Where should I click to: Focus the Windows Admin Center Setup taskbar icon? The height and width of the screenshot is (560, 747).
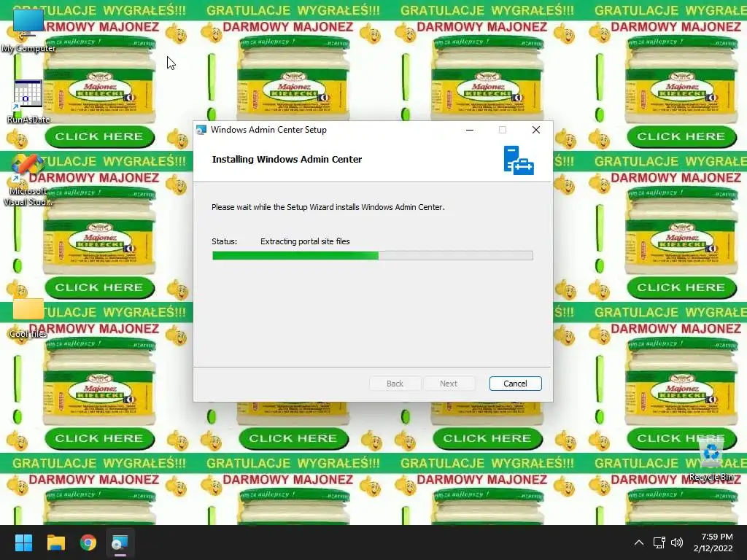click(x=120, y=542)
